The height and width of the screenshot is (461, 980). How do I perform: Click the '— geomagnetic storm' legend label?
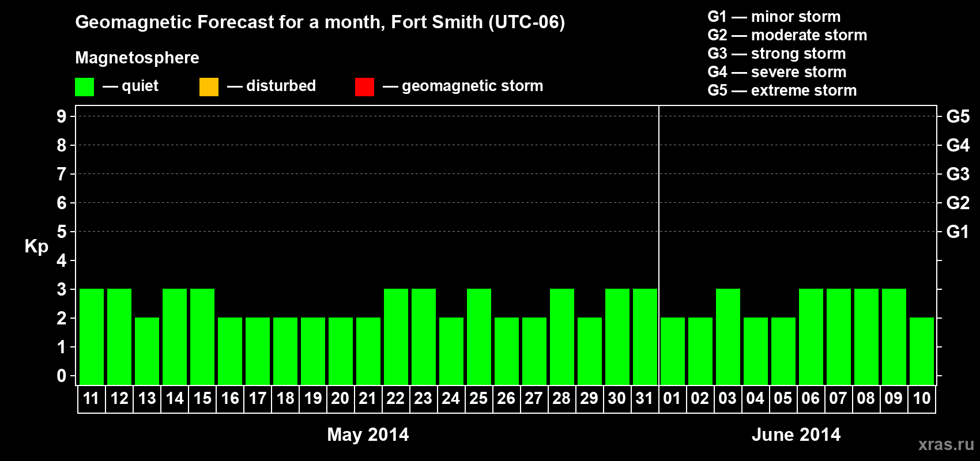click(x=463, y=86)
